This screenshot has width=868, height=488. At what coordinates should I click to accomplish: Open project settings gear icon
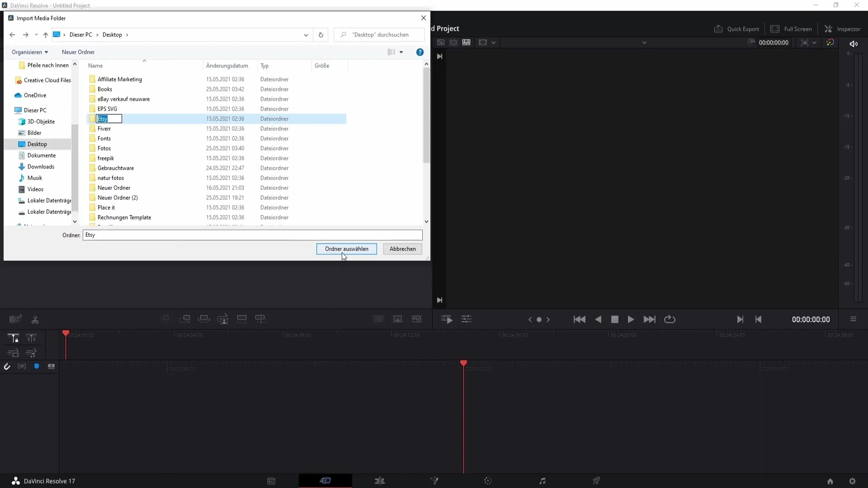[x=852, y=481]
